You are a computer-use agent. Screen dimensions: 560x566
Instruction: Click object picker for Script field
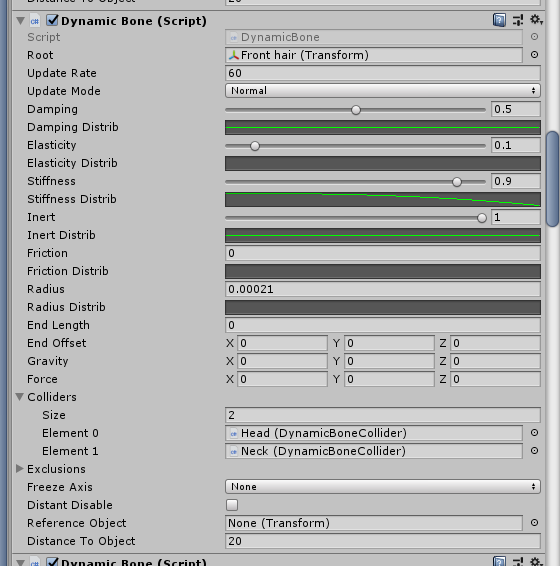534,36
